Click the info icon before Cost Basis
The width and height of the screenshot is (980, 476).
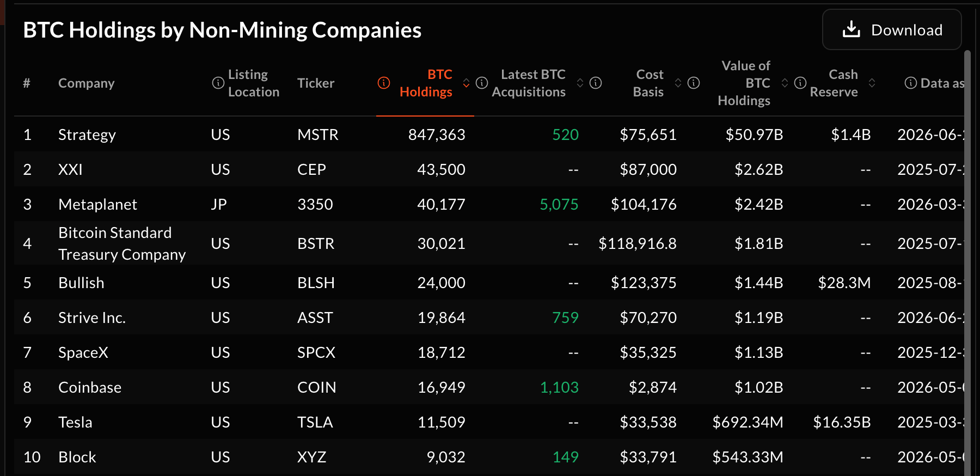tap(596, 83)
